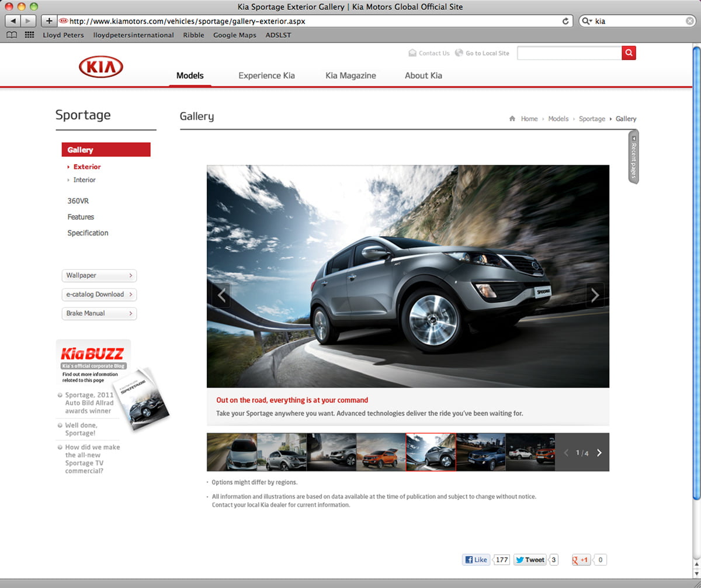Open the Experience Kia menu

266,75
